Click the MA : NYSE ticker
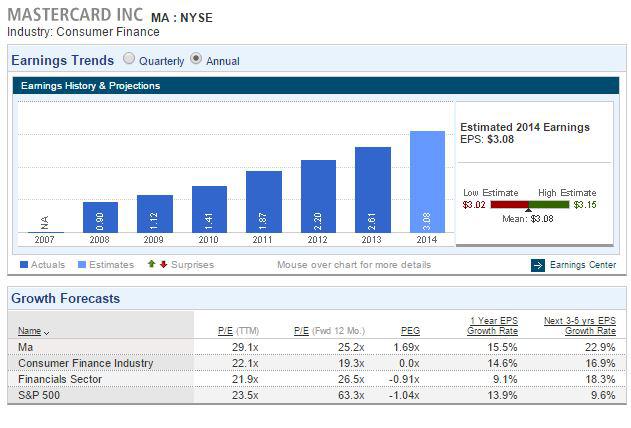This screenshot has height=428, width=631. [x=182, y=18]
